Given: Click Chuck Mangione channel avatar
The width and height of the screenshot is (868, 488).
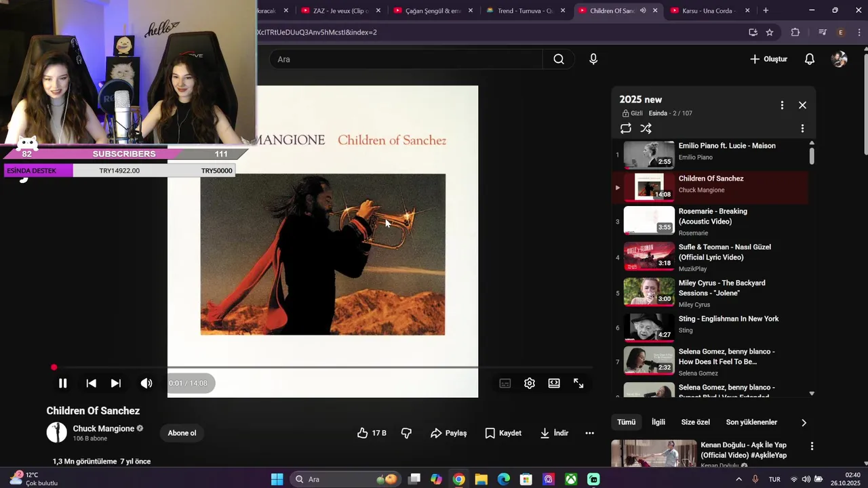Looking at the screenshot, I should [56, 432].
